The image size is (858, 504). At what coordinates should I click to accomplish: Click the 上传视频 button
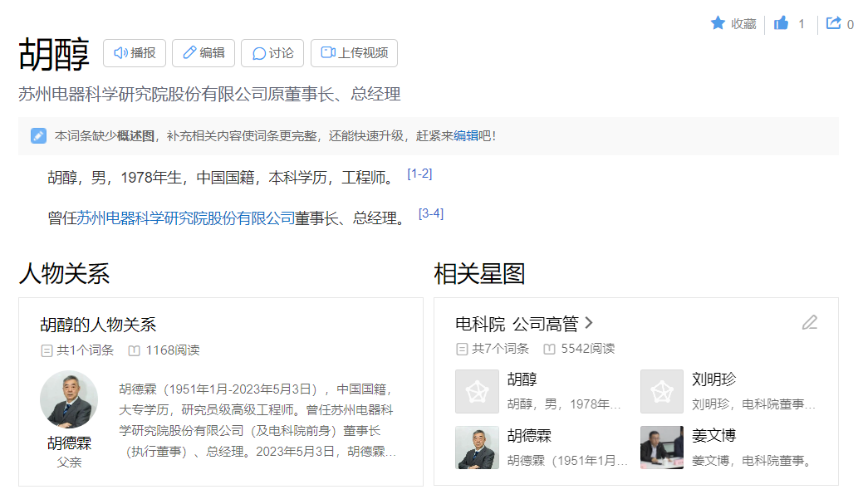click(x=354, y=53)
